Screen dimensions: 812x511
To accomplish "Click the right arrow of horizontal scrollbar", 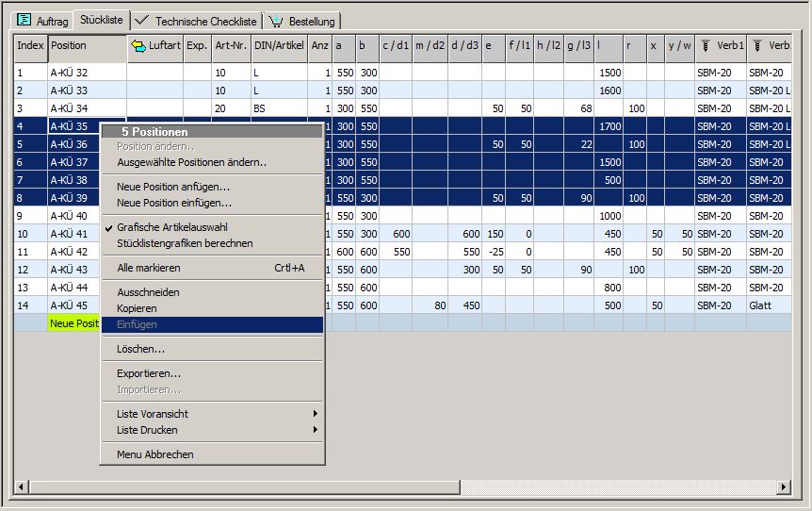I will click(783, 486).
